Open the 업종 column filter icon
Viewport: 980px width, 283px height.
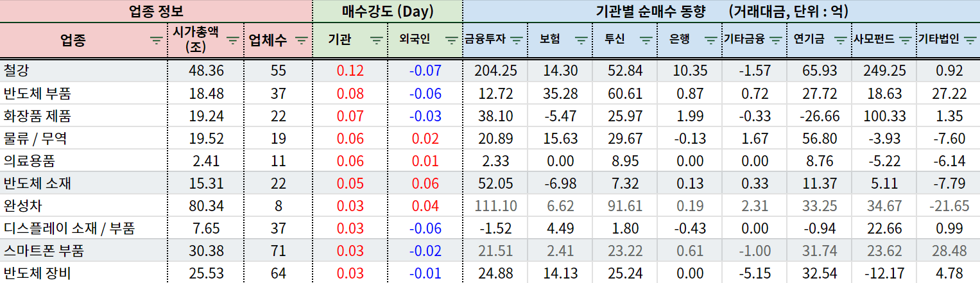pos(156,40)
